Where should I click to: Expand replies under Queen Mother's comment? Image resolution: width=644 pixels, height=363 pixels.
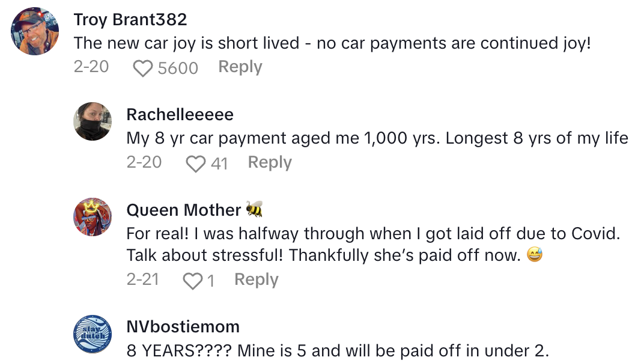tap(256, 279)
